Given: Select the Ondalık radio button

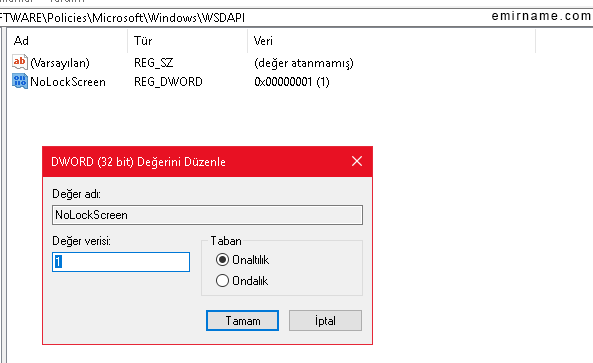Looking at the screenshot, I should 222,281.
